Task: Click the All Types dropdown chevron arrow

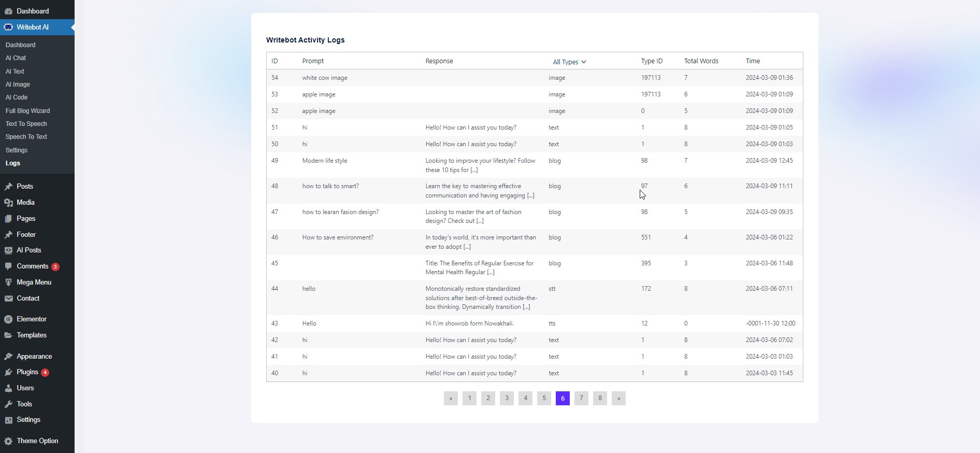Action: click(584, 62)
